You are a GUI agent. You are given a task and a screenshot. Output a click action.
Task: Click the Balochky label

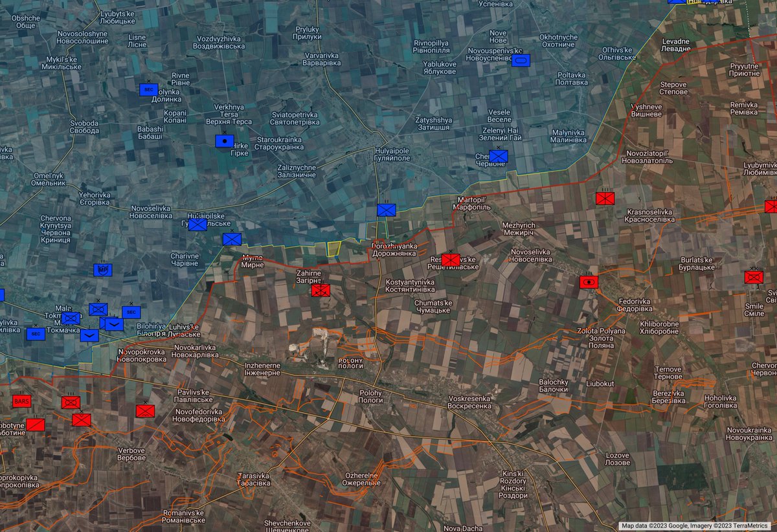pos(553,386)
